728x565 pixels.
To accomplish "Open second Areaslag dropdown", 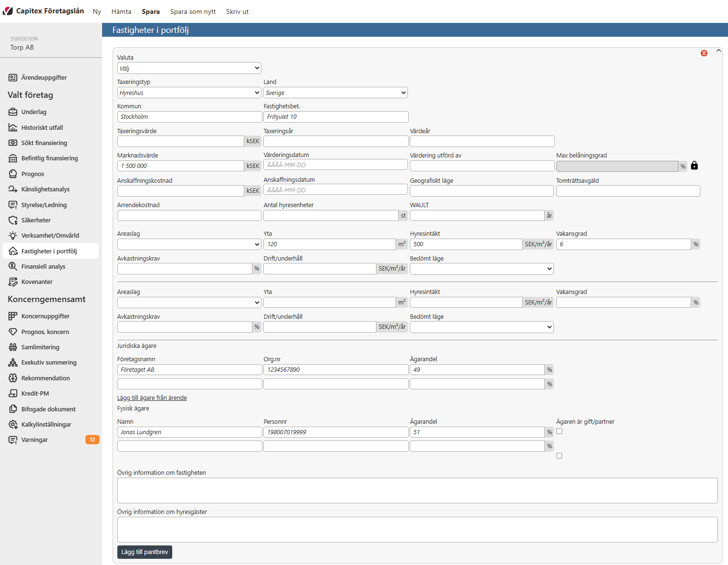I will (189, 303).
